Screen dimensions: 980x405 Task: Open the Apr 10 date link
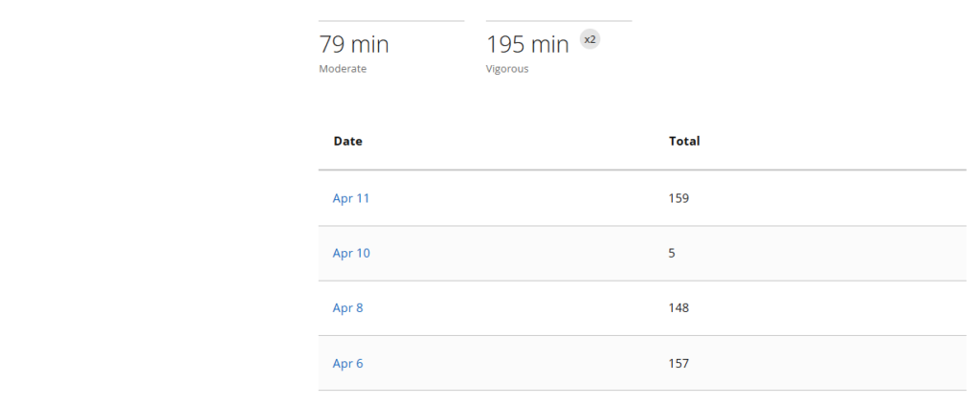(x=351, y=254)
